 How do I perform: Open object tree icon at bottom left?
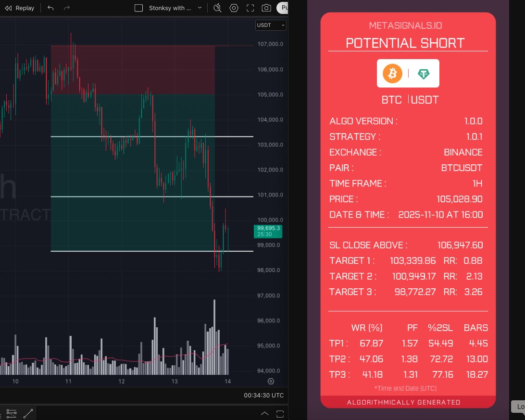tap(12, 414)
